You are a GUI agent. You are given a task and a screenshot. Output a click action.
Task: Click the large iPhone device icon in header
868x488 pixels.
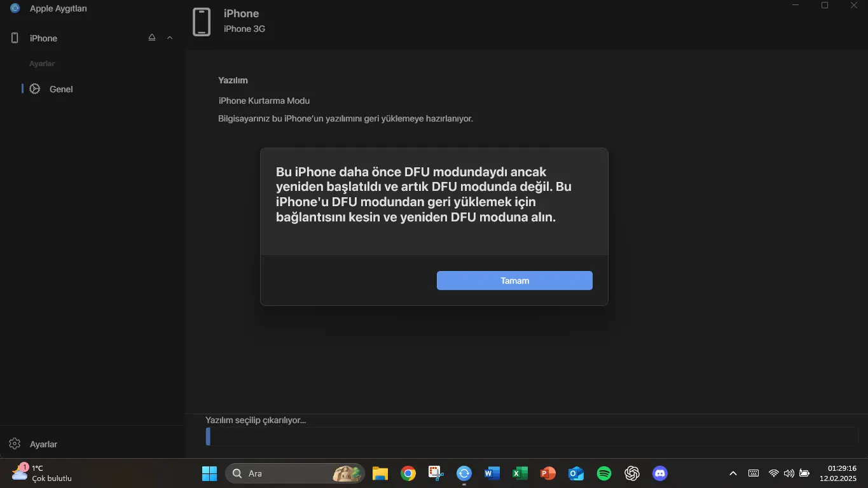click(x=202, y=22)
